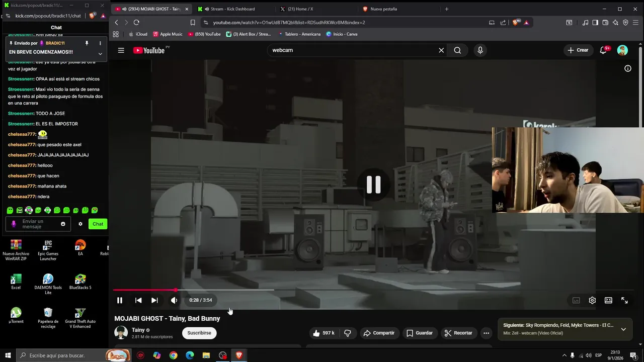
Task: Open the Brave Wallet icon
Action: coord(605,23)
